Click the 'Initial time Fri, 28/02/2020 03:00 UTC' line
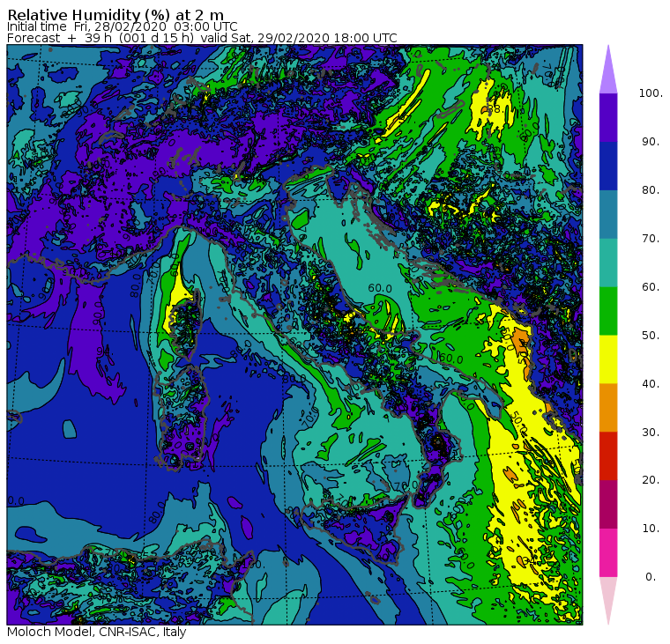The height and width of the screenshot is (644, 670). click(123, 26)
